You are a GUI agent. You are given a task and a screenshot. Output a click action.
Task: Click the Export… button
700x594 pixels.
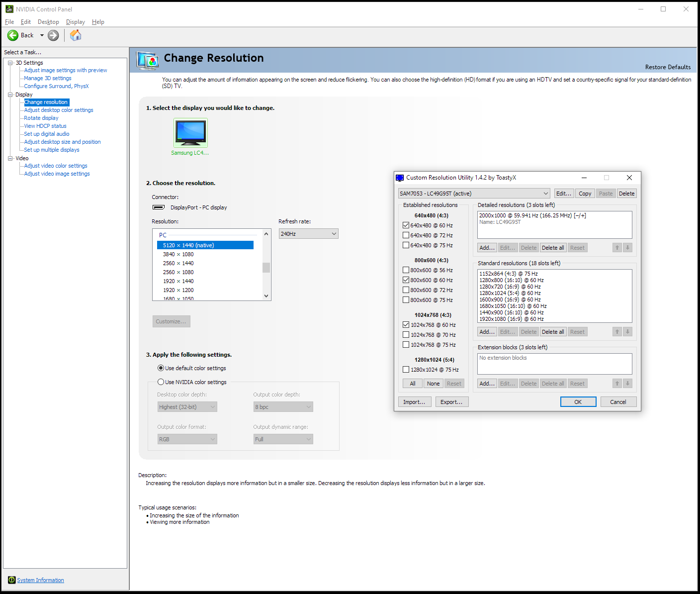pos(451,402)
